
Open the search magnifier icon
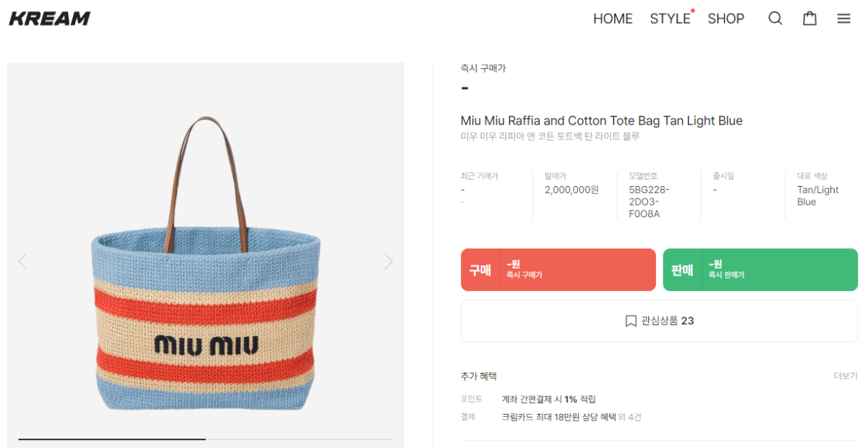point(775,19)
